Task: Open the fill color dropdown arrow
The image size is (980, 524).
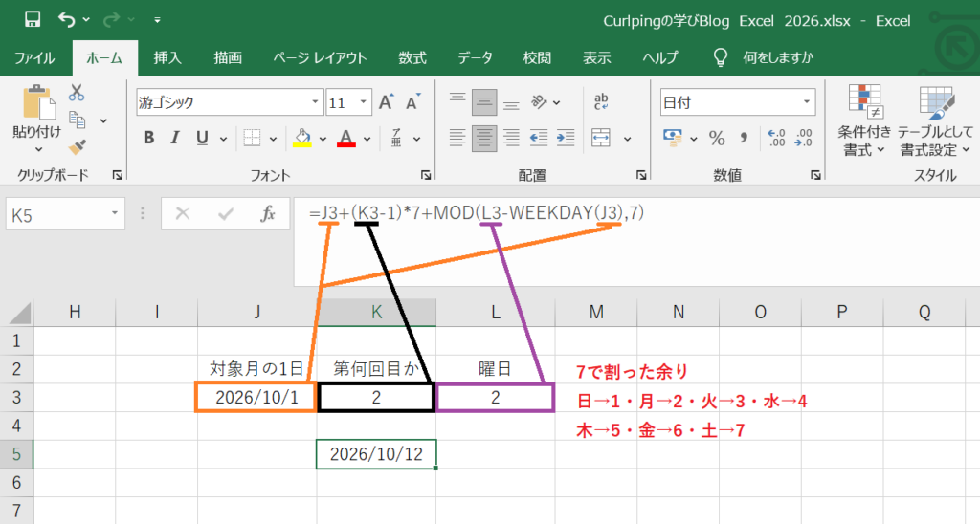Action: pos(323,139)
